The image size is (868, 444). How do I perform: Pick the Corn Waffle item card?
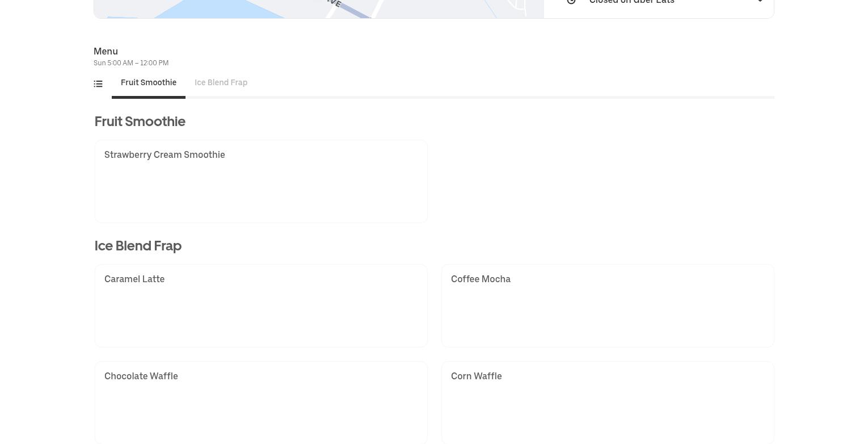608,402
